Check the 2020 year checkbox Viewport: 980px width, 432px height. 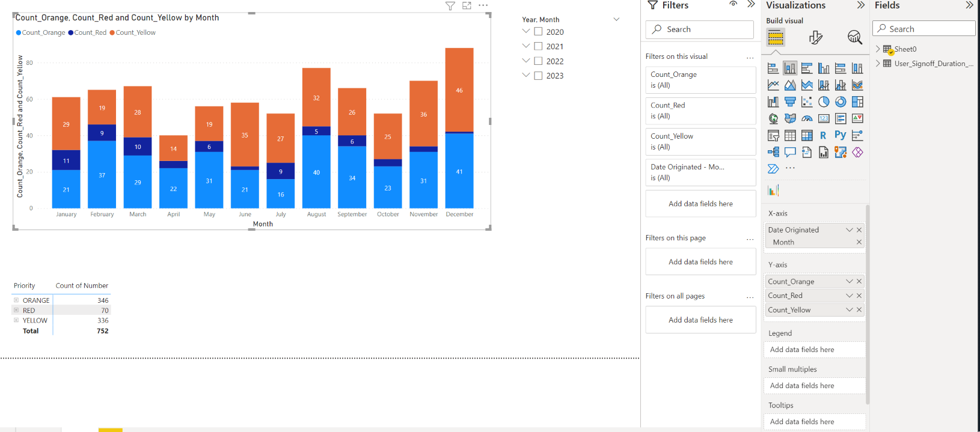tap(538, 32)
